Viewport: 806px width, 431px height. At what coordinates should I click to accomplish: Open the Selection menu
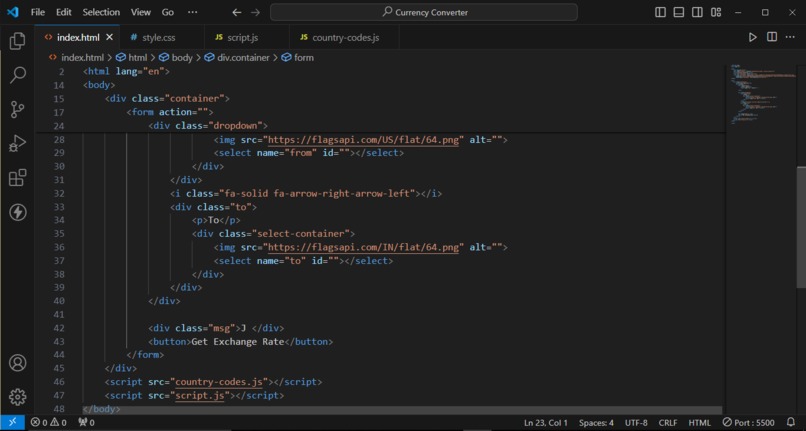tap(101, 12)
